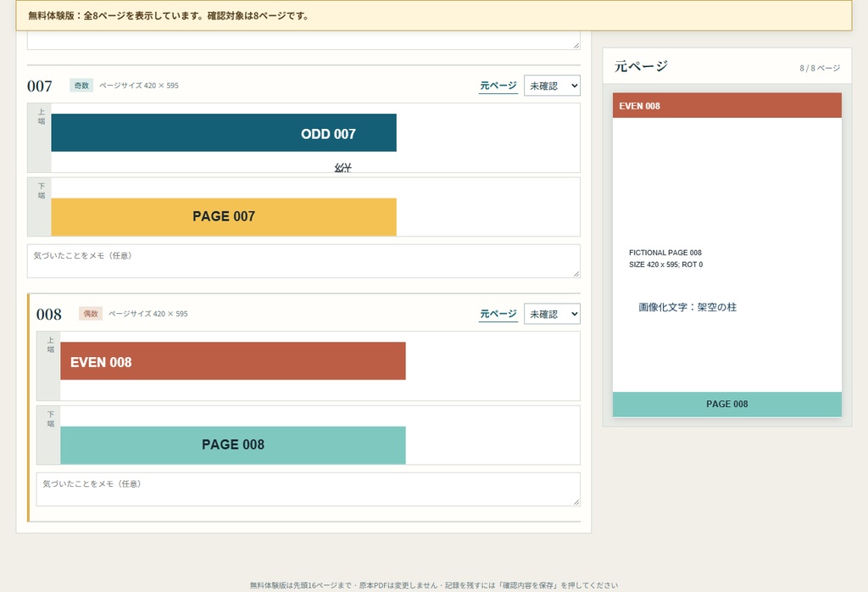Expand the 未確認 status dropdown for page 008

pos(552,314)
